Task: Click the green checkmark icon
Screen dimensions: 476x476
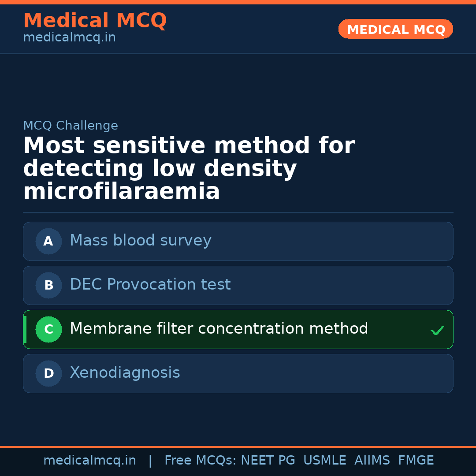Action: pyautogui.click(x=437, y=330)
